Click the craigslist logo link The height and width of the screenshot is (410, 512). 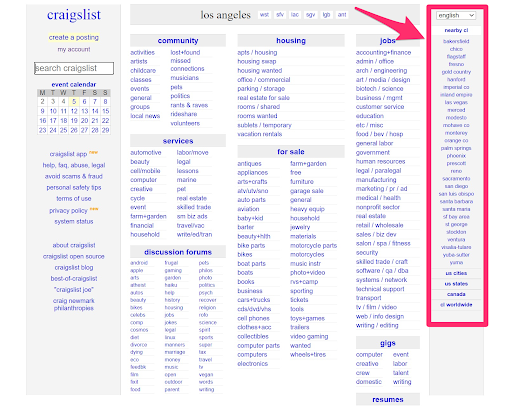point(74,15)
